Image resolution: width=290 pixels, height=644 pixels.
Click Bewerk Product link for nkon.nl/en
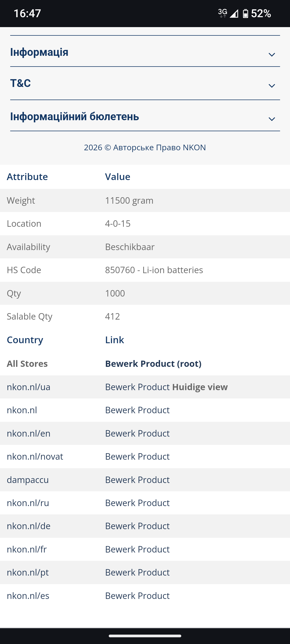point(137,434)
